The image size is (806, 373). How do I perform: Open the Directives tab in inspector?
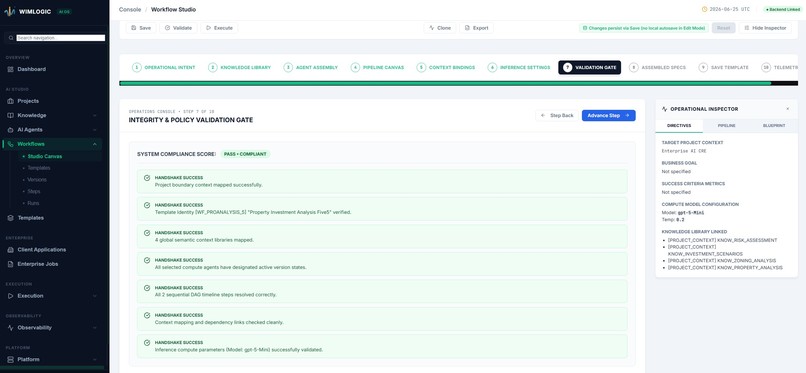tap(679, 125)
